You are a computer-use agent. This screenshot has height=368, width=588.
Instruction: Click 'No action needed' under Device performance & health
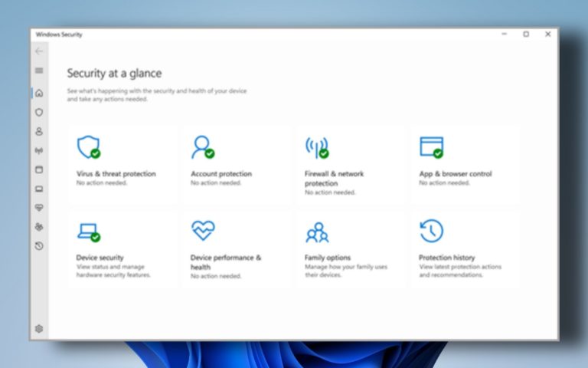click(x=216, y=276)
